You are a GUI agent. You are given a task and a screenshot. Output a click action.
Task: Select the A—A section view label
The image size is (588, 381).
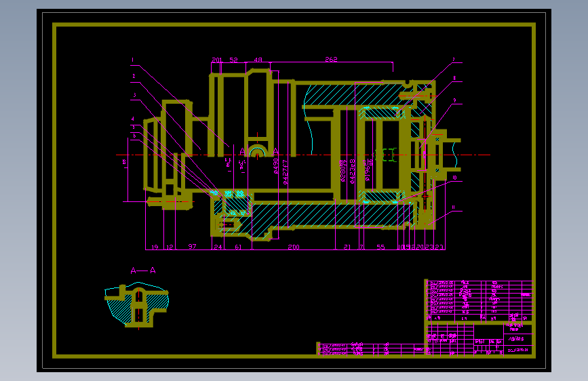(143, 270)
